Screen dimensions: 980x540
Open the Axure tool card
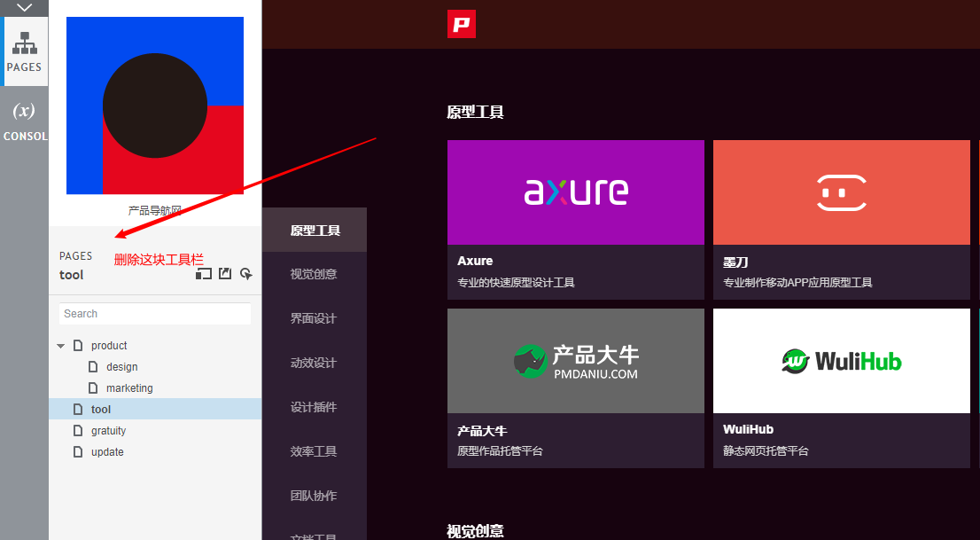[576, 220]
